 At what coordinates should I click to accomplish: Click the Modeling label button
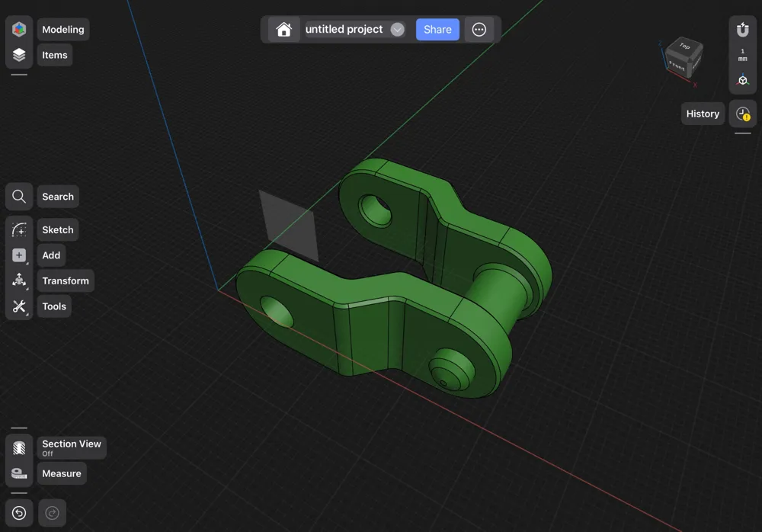63,29
